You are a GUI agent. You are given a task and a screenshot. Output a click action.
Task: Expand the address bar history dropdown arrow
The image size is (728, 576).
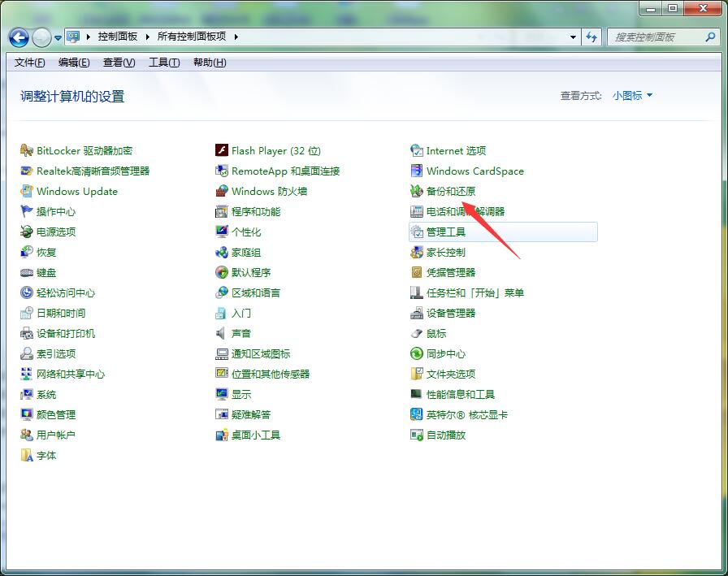[573, 37]
